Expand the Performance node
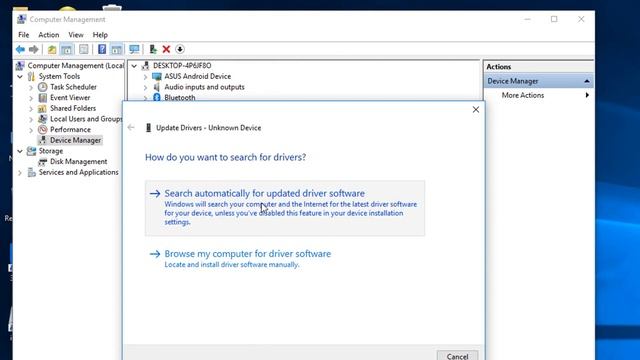 (31, 130)
